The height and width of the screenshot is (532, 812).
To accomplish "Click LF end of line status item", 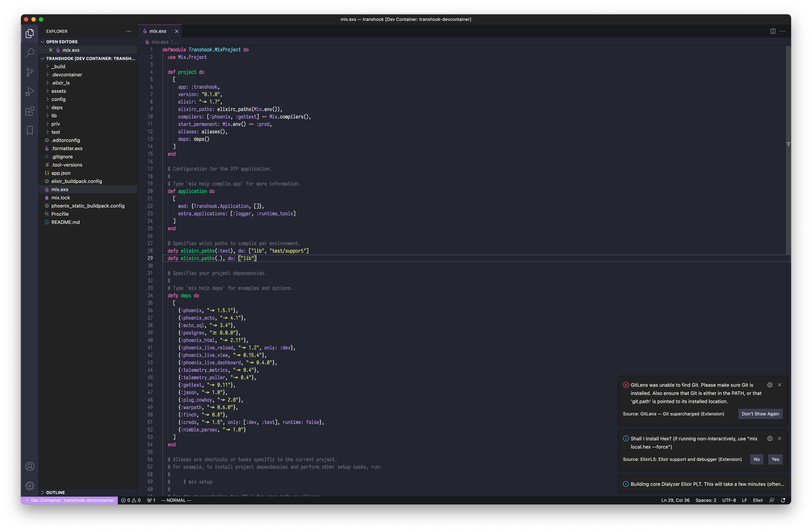I will tap(744, 500).
